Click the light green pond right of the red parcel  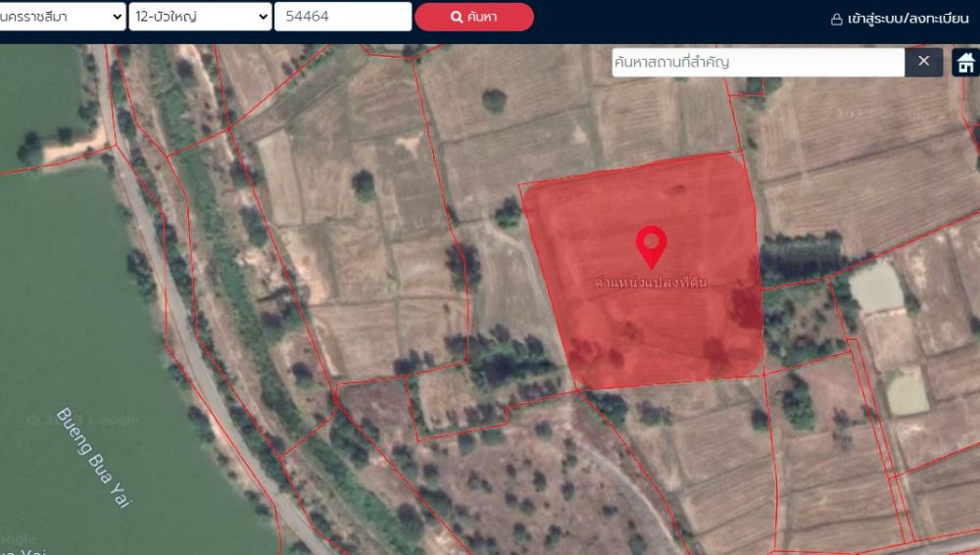(x=875, y=287)
